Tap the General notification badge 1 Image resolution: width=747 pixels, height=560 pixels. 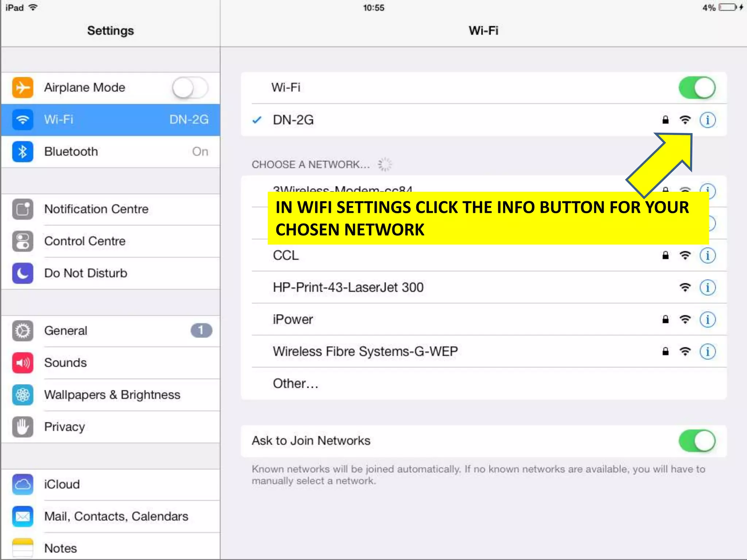201,330
